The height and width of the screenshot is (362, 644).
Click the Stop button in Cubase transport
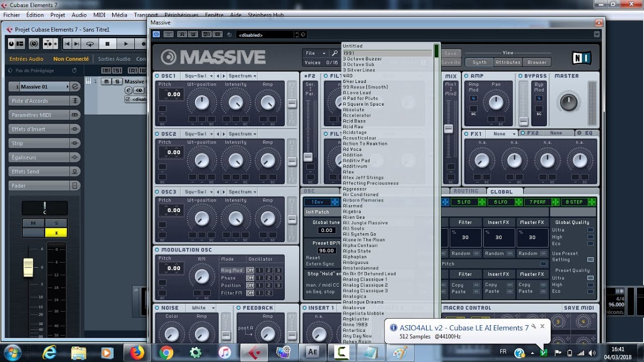click(108, 44)
